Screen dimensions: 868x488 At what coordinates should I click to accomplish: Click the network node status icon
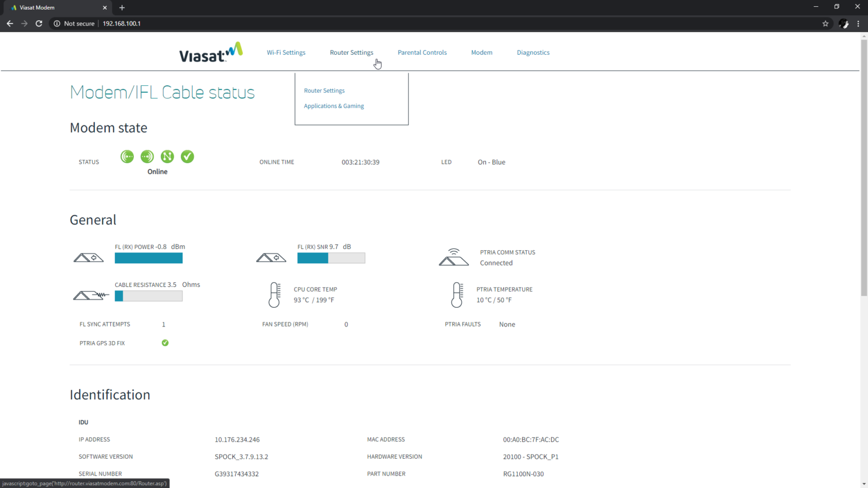click(x=167, y=156)
